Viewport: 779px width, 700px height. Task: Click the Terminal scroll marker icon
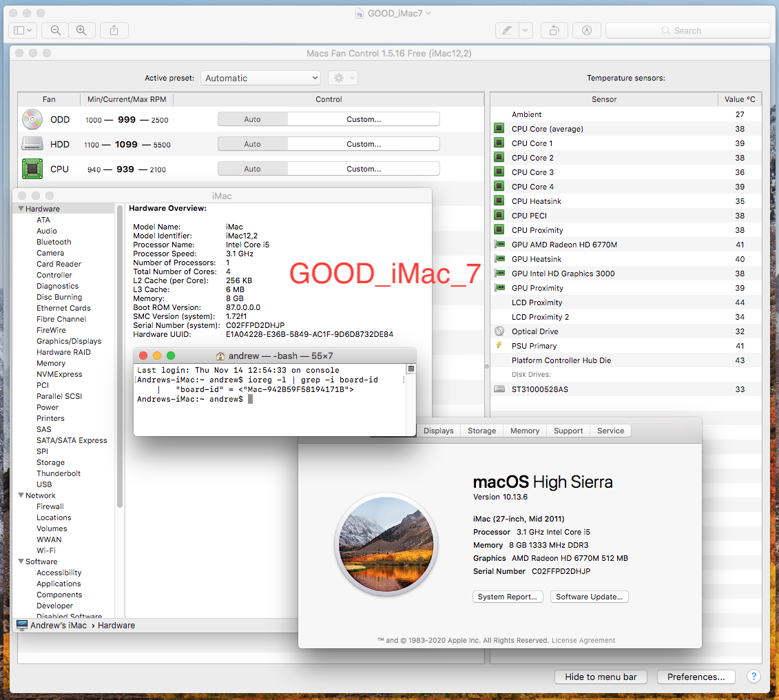click(411, 369)
